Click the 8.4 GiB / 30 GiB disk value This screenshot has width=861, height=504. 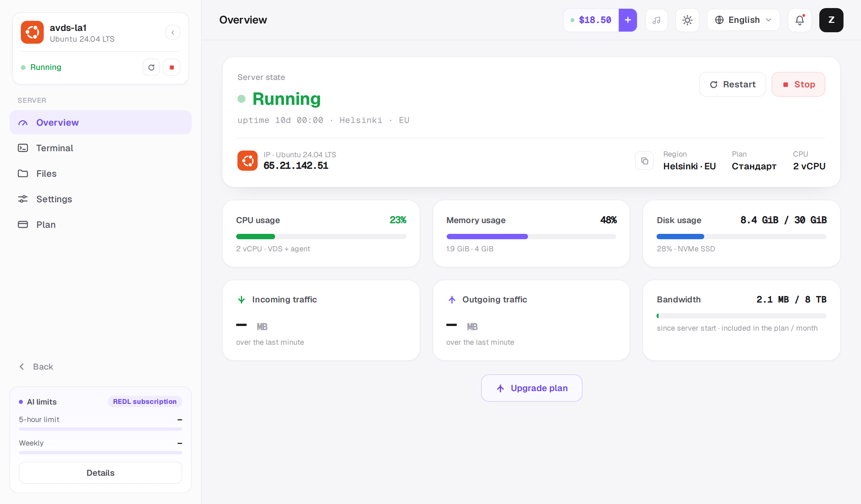pyautogui.click(x=783, y=220)
